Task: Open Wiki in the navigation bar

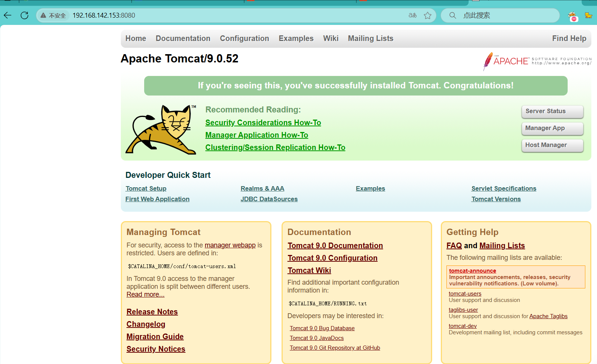Action: (x=330, y=38)
